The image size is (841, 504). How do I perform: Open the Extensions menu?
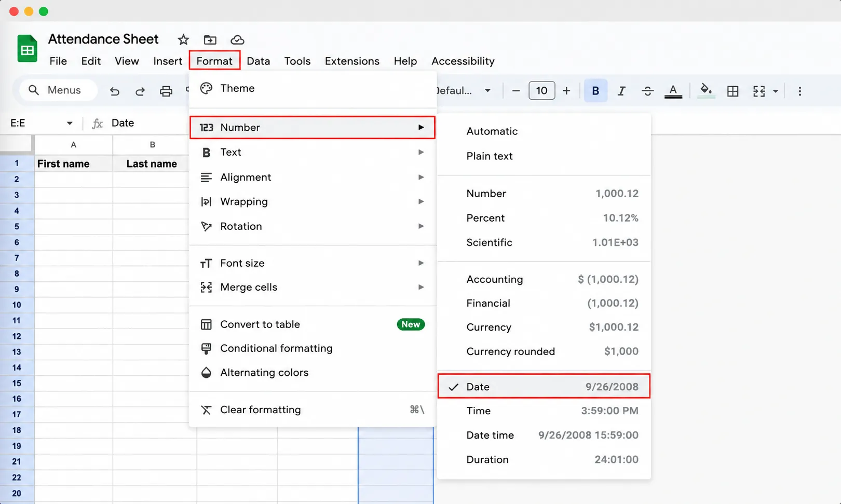(352, 61)
